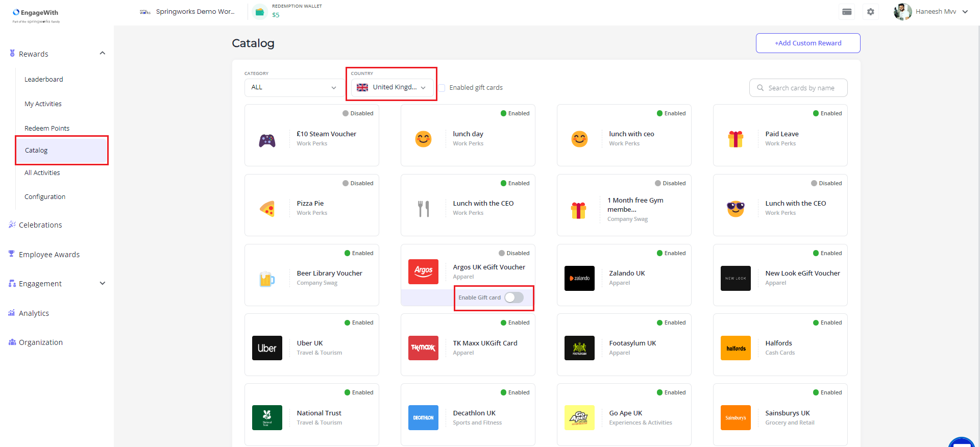
Task: Toggle the Enable Gift card switch for Argos
Action: point(514,297)
